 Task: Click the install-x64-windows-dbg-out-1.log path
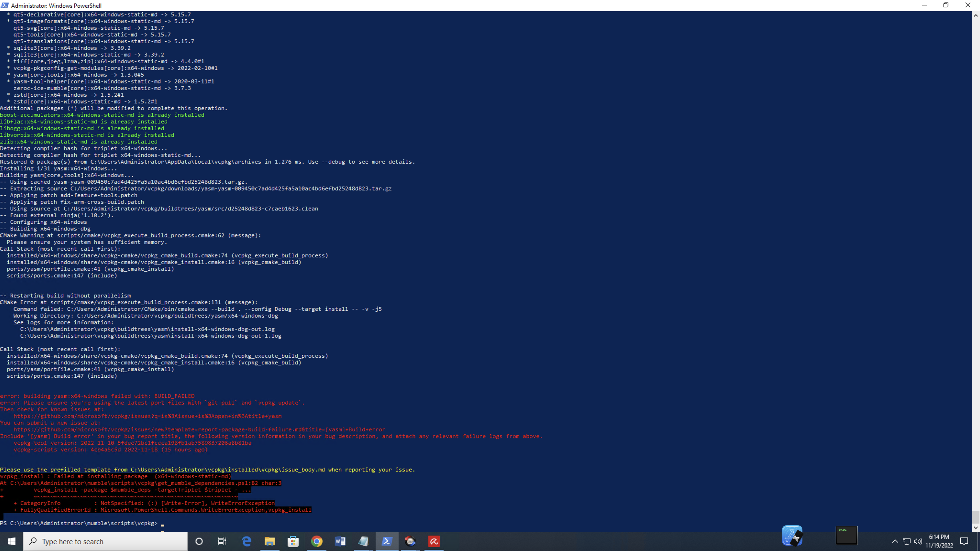tap(151, 336)
